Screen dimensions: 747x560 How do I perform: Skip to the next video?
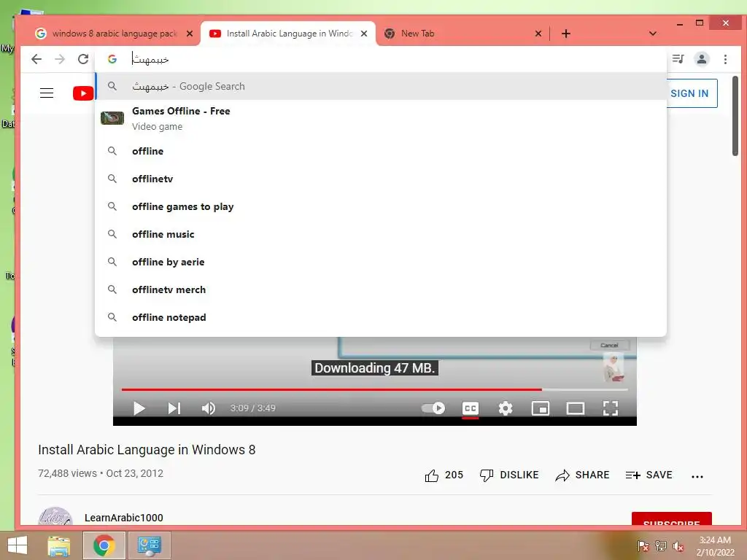[174, 408]
